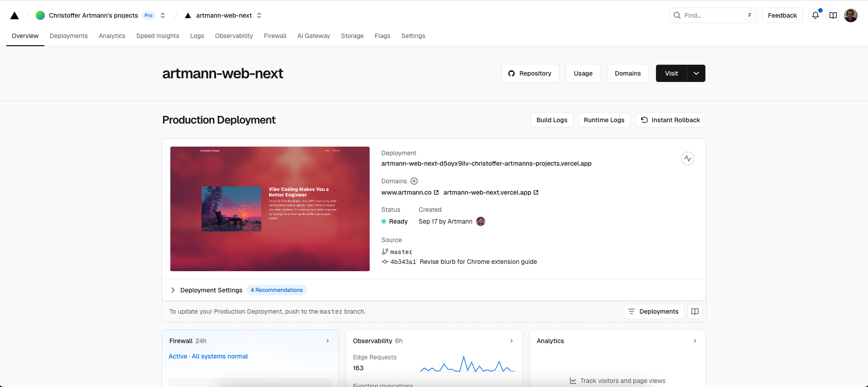The image size is (868, 387).
Task: Open the Analytics card arrow
Action: 695,341
